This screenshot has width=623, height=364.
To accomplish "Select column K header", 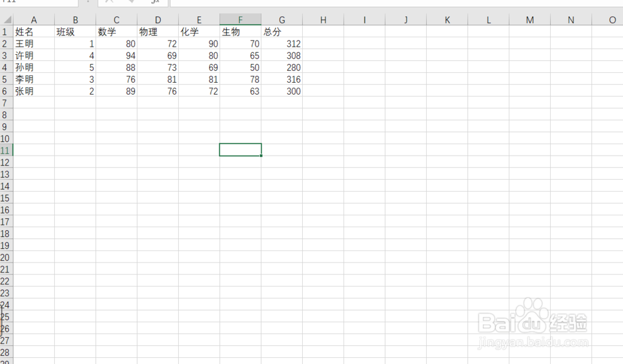I will 447,19.
